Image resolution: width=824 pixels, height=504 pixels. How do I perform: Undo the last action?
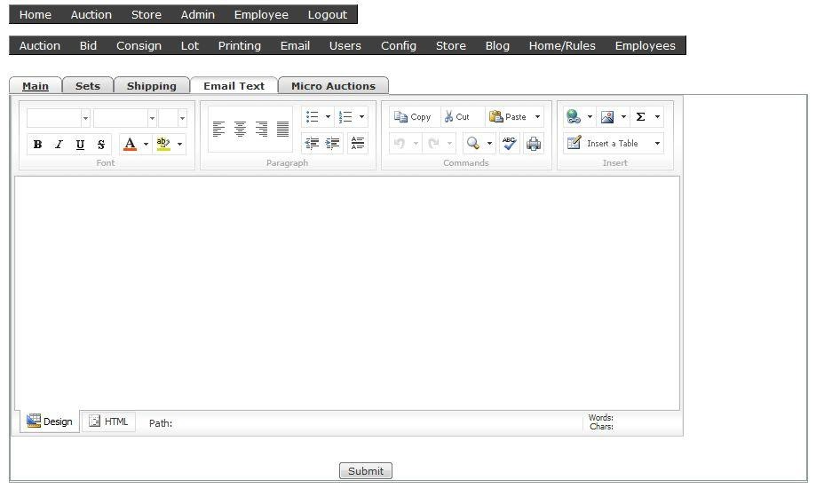[400, 143]
